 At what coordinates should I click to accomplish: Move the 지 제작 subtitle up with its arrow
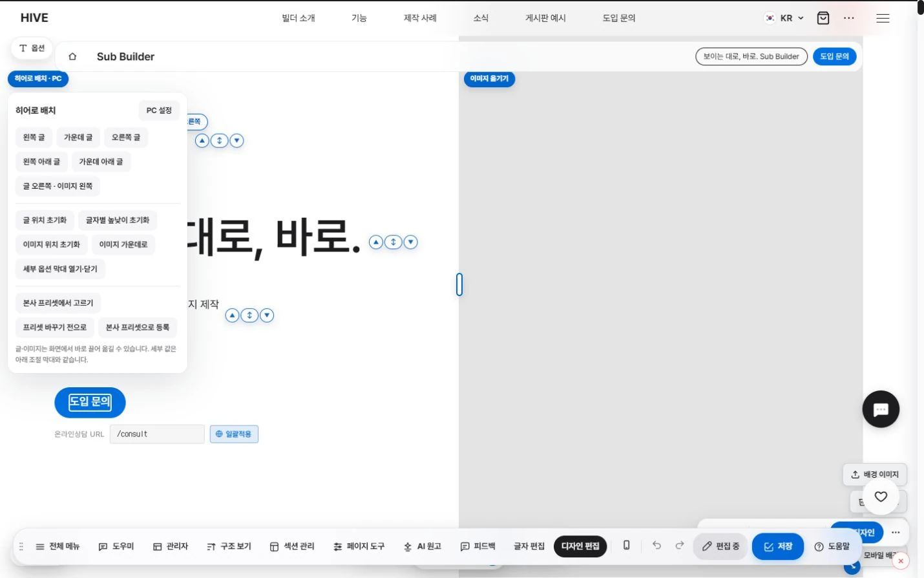[232, 315]
